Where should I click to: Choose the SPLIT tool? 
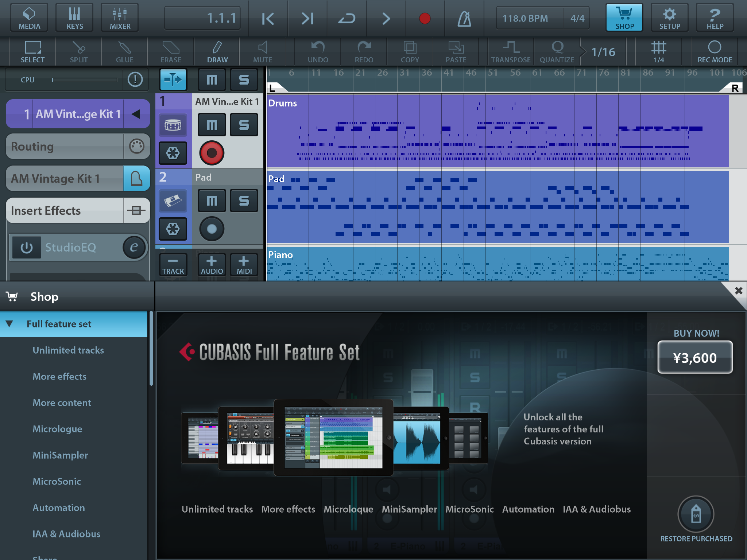pos(79,52)
